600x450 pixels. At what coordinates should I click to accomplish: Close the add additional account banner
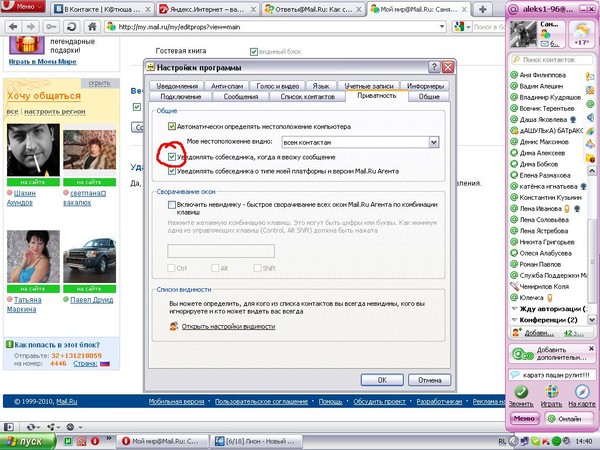coord(591,348)
